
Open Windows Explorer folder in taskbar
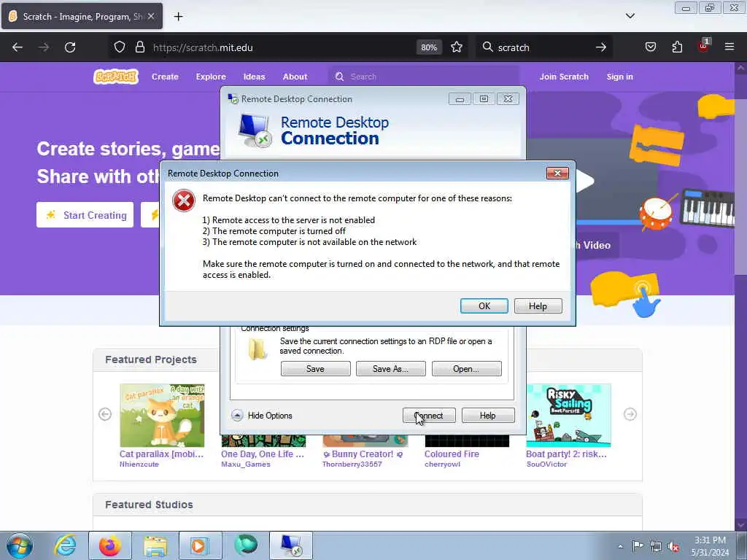pos(155,545)
